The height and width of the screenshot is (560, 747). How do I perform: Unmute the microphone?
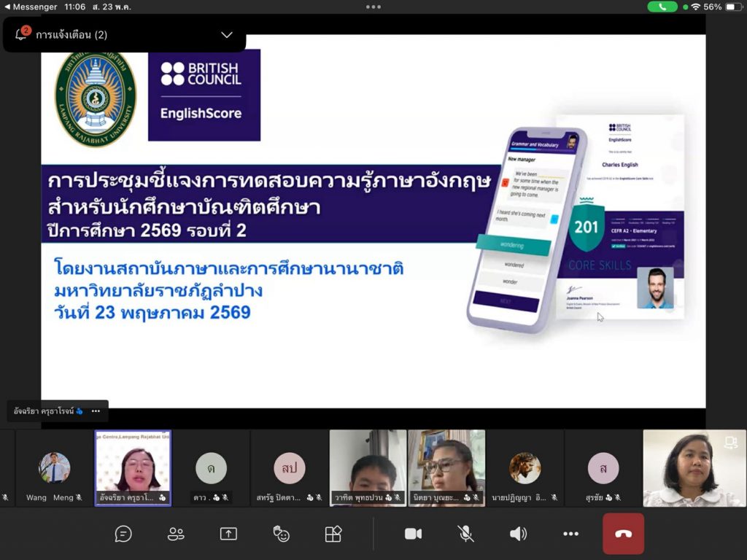[465, 534]
